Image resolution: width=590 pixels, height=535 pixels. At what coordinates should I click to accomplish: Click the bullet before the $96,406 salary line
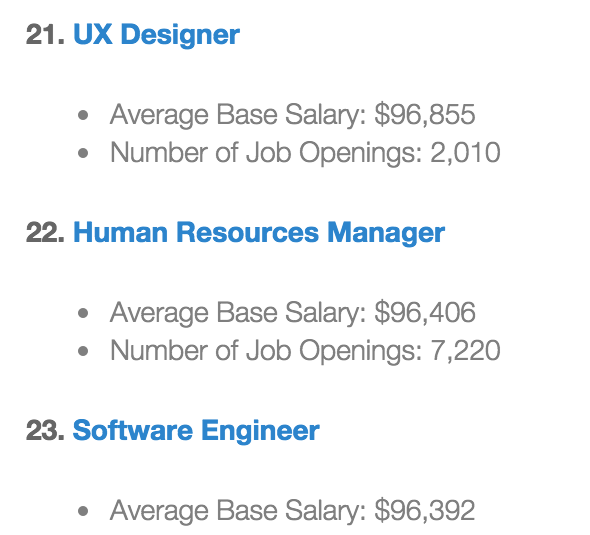tap(83, 313)
